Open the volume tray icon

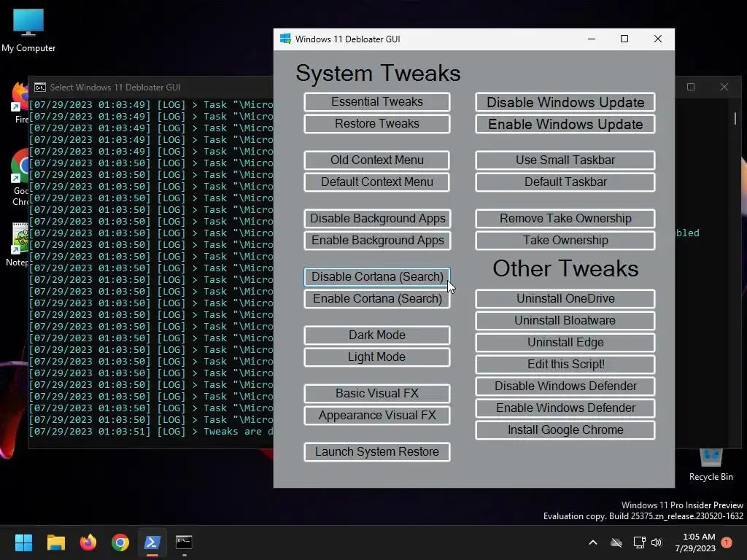[x=657, y=542]
